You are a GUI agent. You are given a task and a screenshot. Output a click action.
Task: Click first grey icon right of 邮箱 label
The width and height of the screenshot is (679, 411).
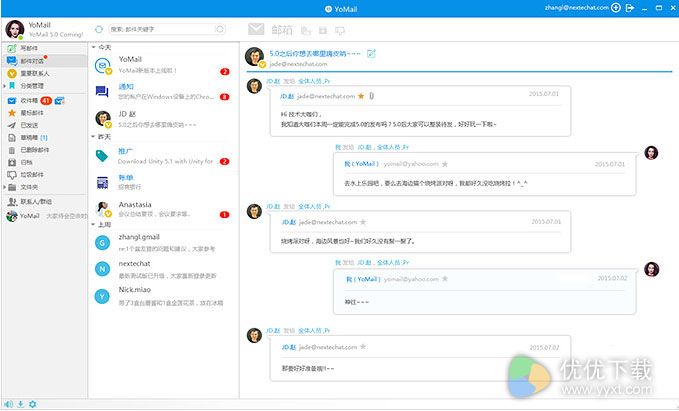click(x=306, y=30)
